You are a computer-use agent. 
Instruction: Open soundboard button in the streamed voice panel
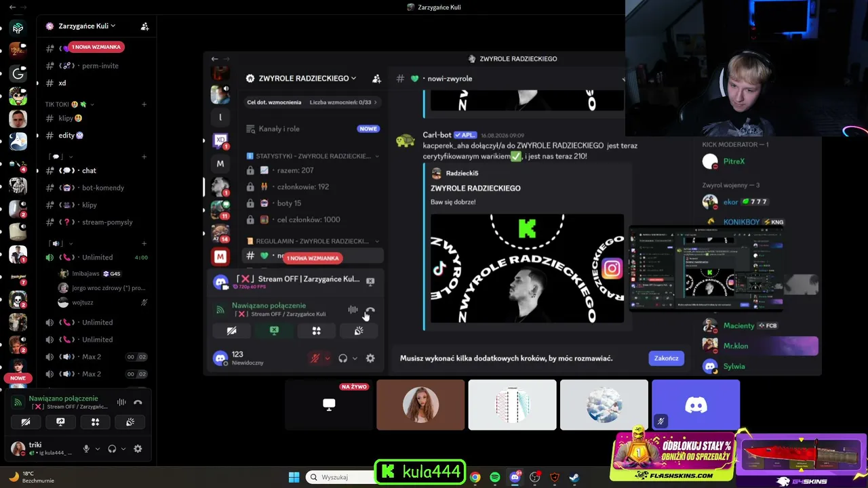pyautogui.click(x=359, y=331)
